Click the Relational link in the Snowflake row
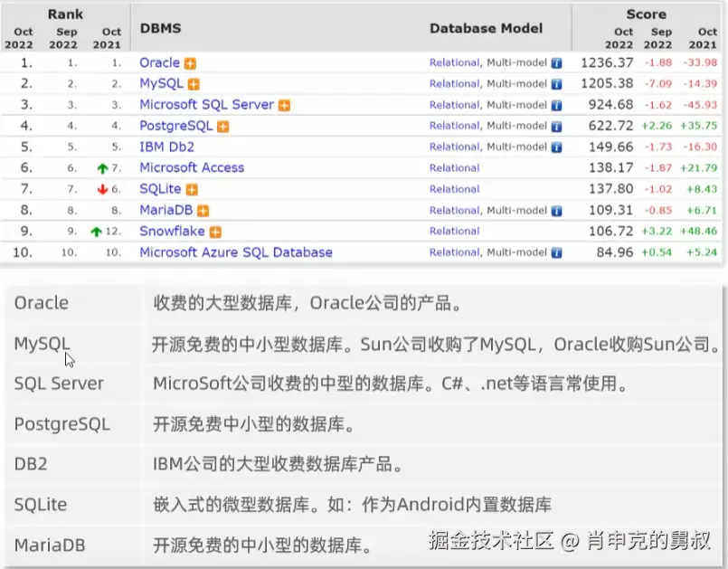This screenshot has width=728, height=569. pyautogui.click(x=454, y=232)
